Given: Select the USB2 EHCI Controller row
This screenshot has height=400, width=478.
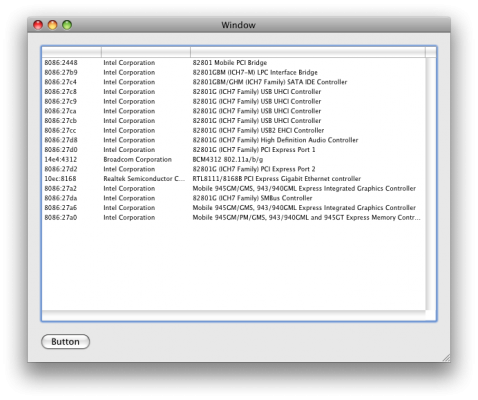Looking at the screenshot, I should pos(234,130).
